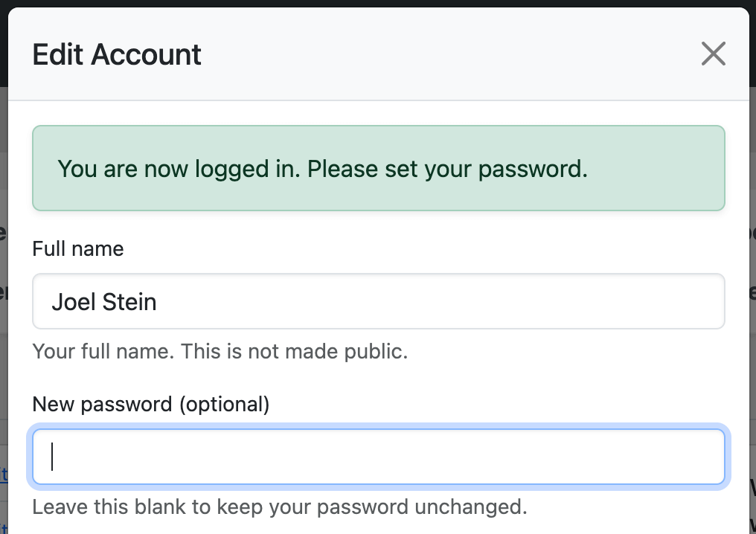Viewport: 756px width, 534px height.
Task: Click the "Full name" field label
Action: tap(78, 248)
